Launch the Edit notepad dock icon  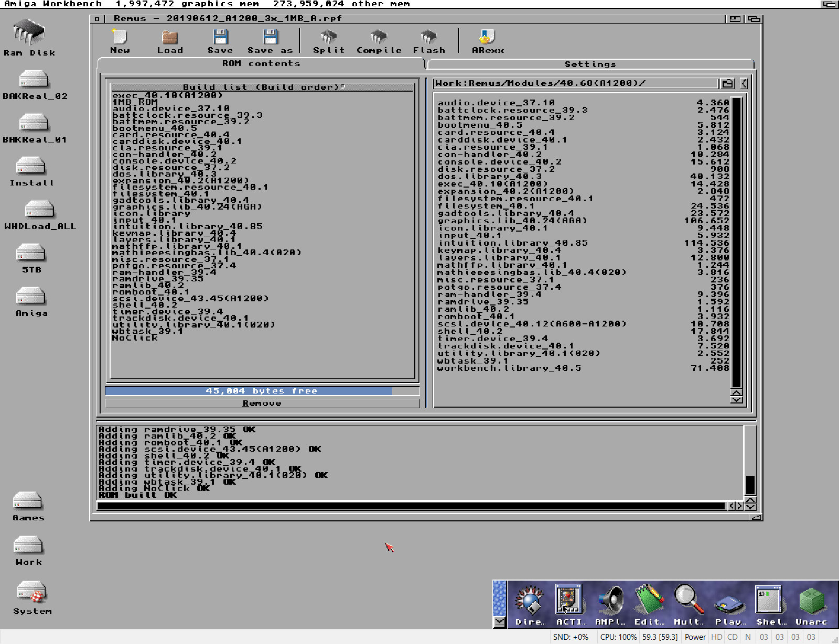[x=649, y=601]
